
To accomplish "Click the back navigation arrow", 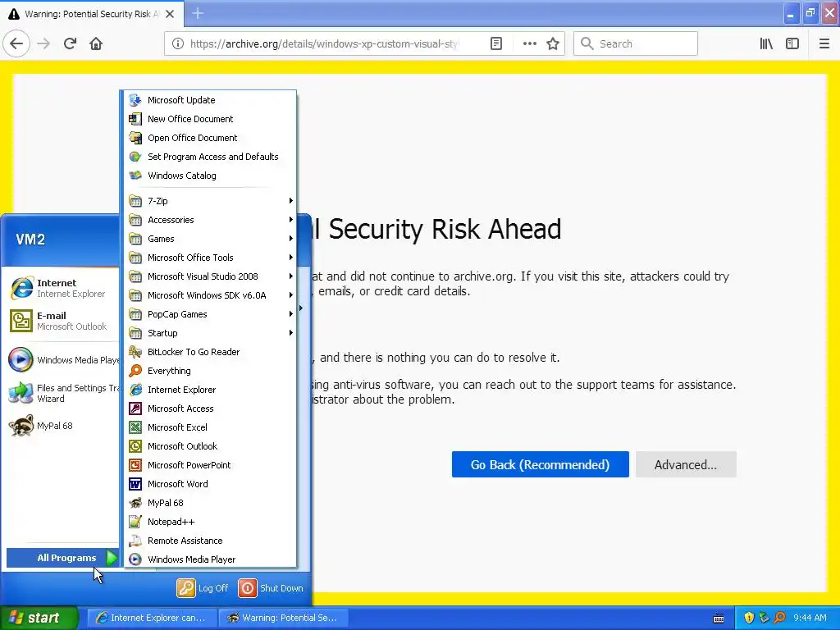I will [x=16, y=43].
